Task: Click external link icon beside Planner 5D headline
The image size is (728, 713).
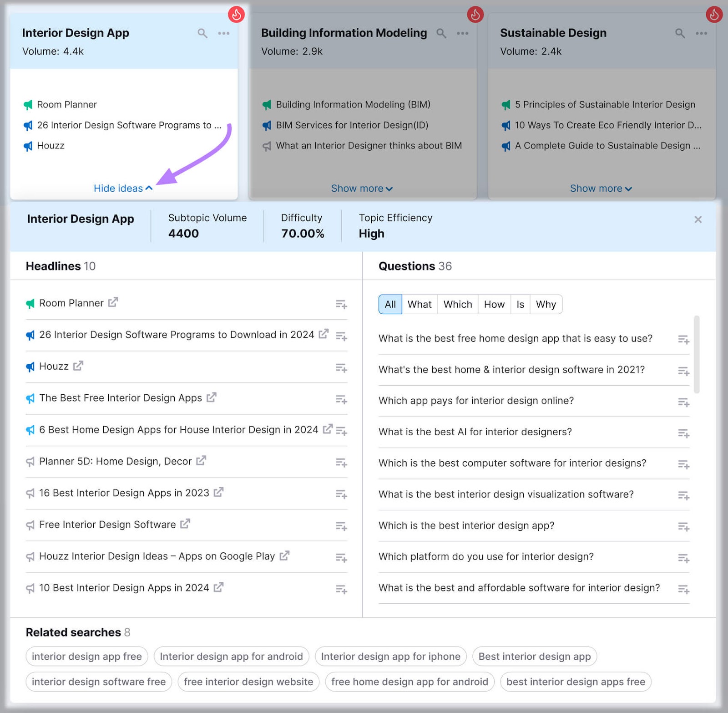Action: point(201,461)
